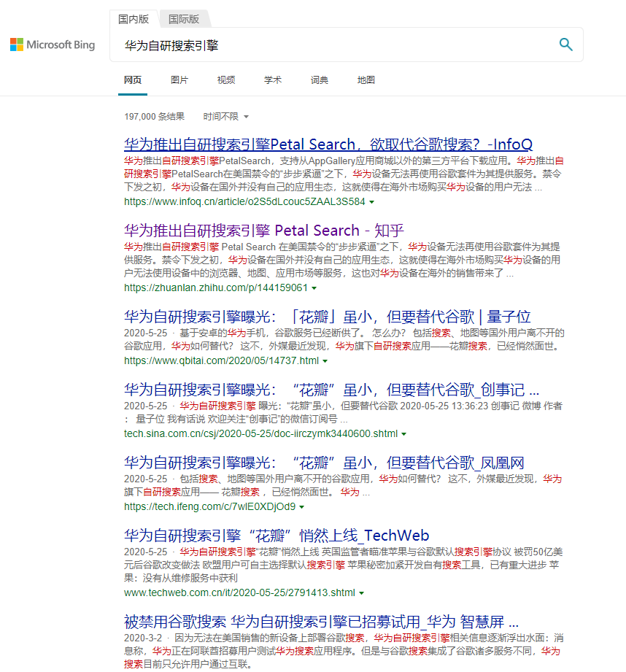Viewport: 626px width, 672px height.
Task: Expand the arrow beside the tech.sina.com.cn URL
Action: coord(403,434)
